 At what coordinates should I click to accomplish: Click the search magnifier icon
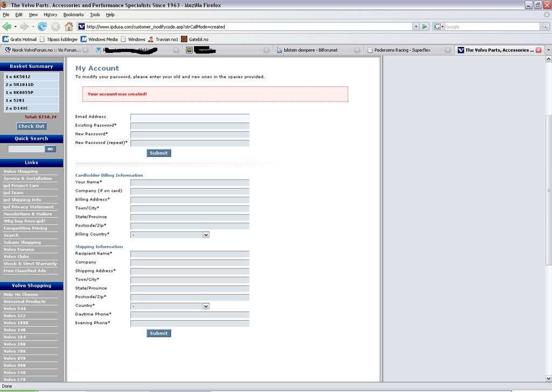click(x=544, y=26)
